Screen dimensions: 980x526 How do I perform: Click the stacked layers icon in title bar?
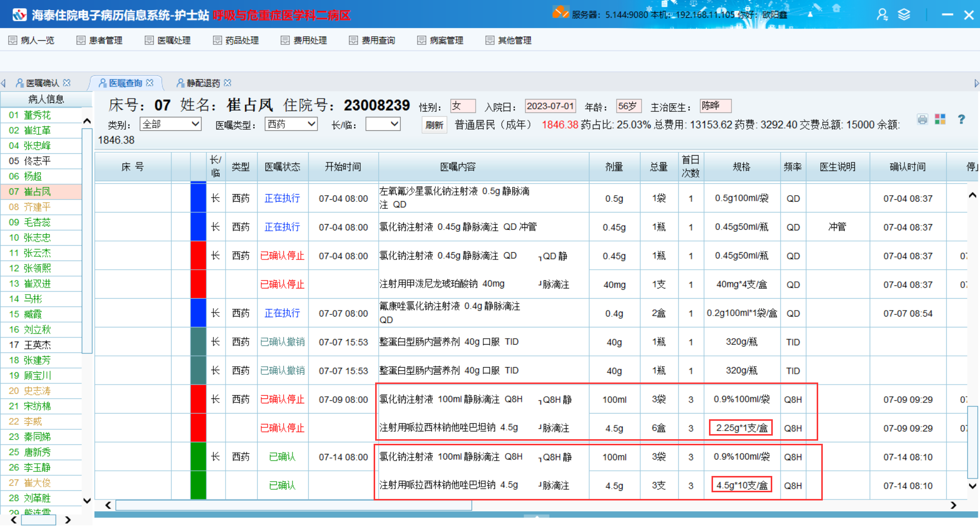point(904,15)
